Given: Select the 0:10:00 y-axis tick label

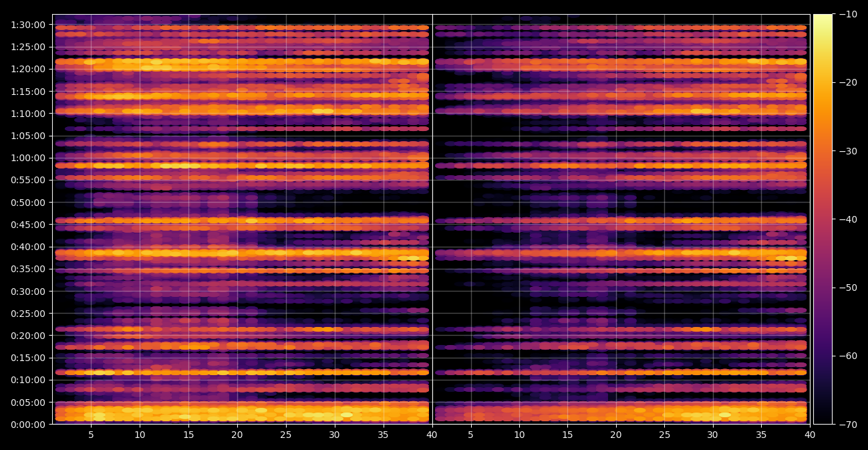Looking at the screenshot, I should [x=29, y=380].
